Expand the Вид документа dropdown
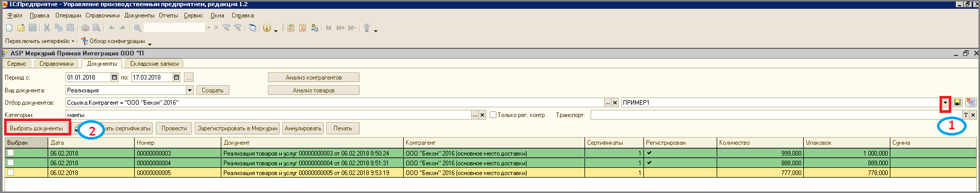 (190, 90)
